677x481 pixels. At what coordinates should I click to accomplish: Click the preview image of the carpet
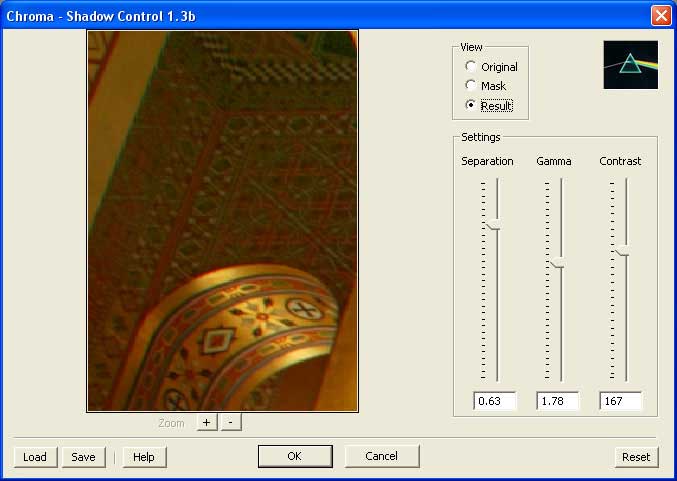click(222, 221)
